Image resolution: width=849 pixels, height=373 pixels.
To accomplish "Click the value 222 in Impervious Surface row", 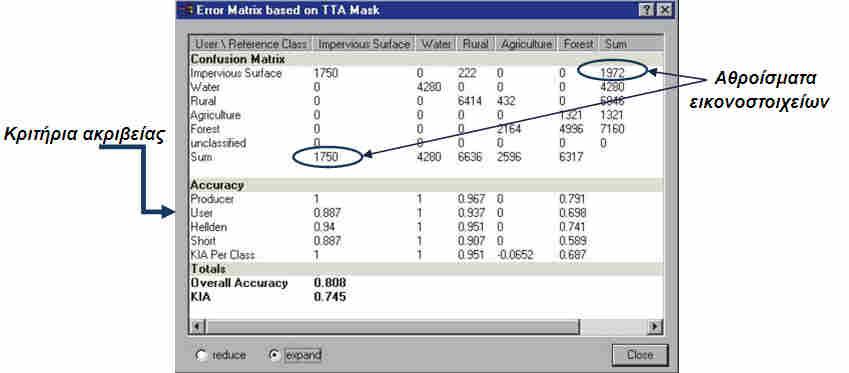I will coord(467,73).
